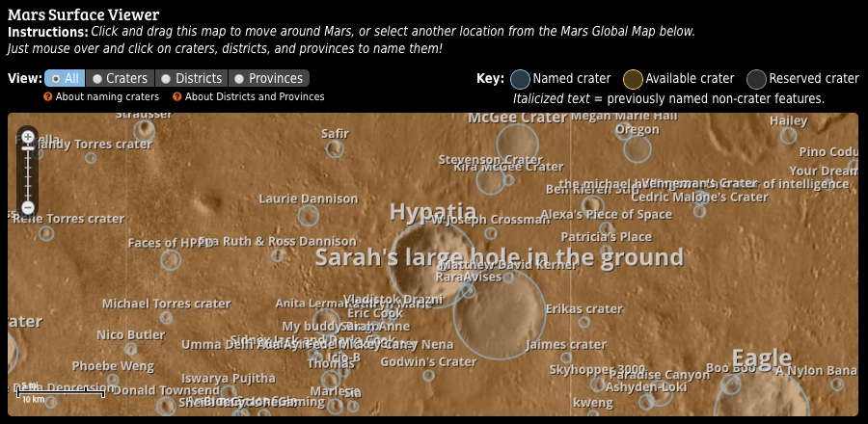Click the Safir crater circle
This screenshot has width=868, height=424.
pos(335,148)
